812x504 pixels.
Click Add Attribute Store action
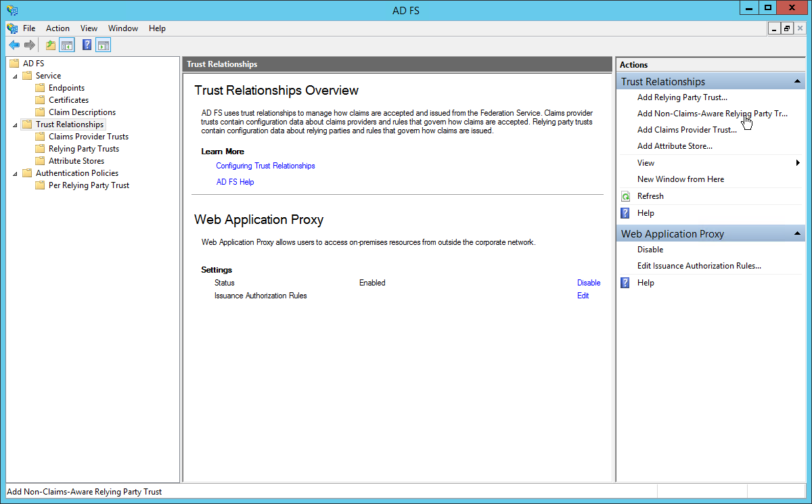pyautogui.click(x=675, y=146)
